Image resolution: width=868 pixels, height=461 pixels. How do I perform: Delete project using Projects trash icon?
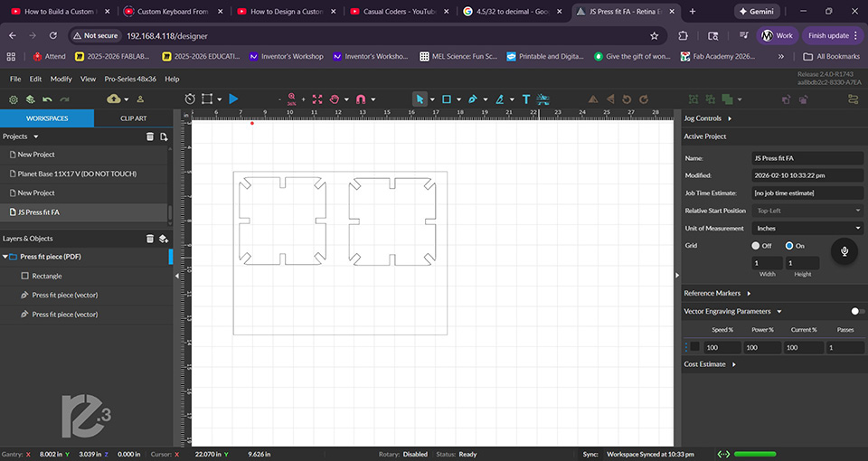150,136
